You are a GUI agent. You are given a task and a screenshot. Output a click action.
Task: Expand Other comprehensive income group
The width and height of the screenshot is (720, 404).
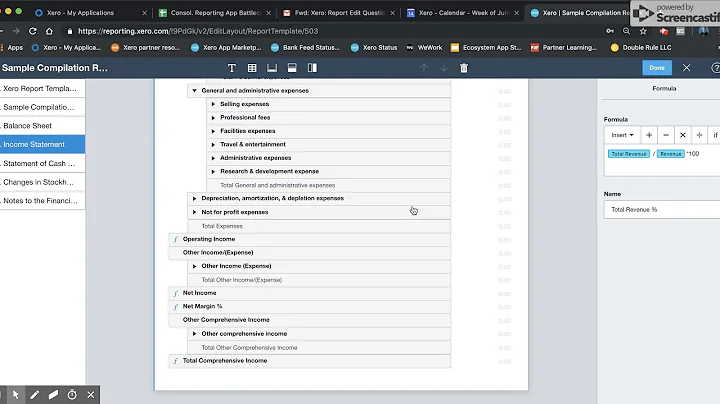[195, 334]
